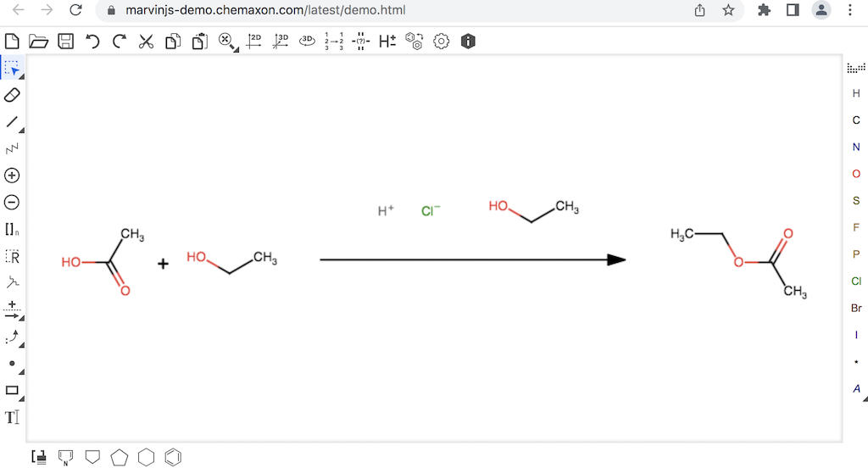This screenshot has width=868, height=468.
Task: Select the reaction arrow tool
Action: tap(12, 310)
